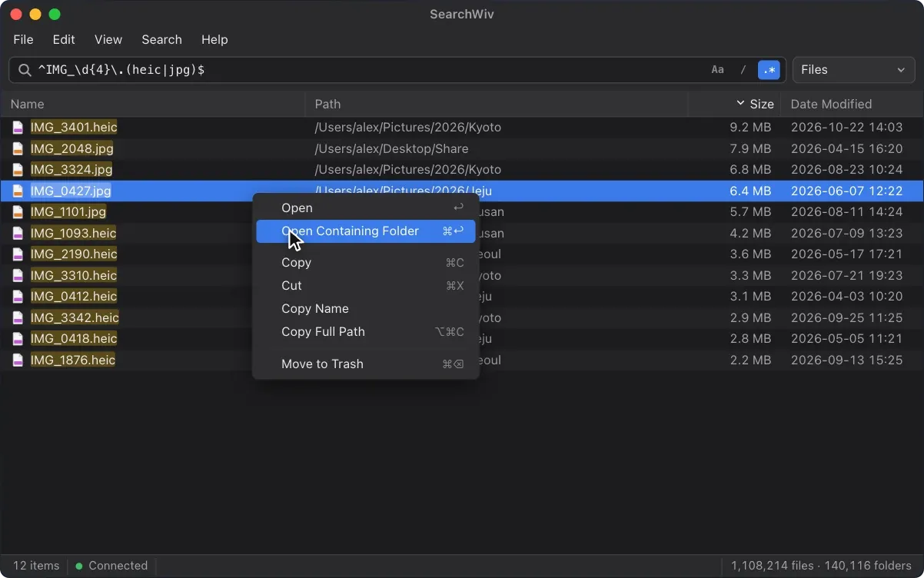The height and width of the screenshot is (578, 924).
Task: Select Copy Name in the context menu
Action: (366, 308)
